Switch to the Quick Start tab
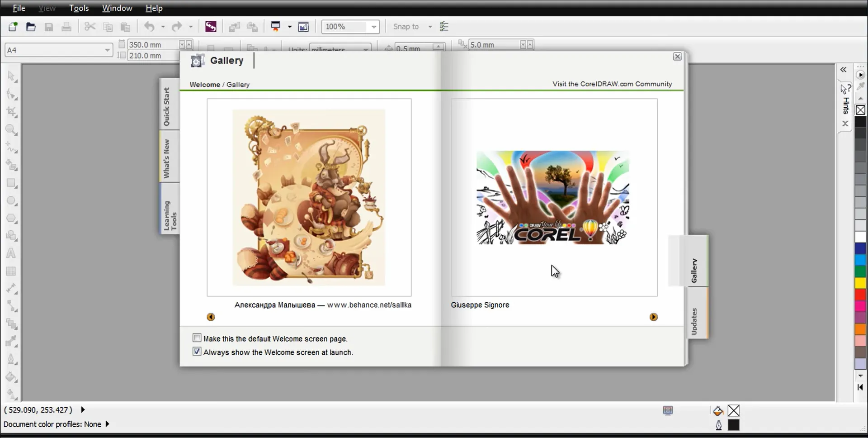Image resolution: width=868 pixels, height=438 pixels. tap(167, 106)
